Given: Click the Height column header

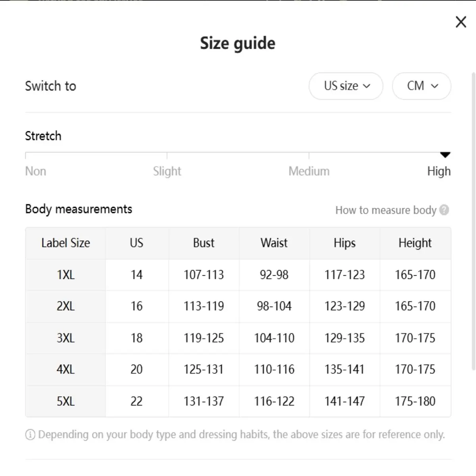Looking at the screenshot, I should (x=415, y=243).
